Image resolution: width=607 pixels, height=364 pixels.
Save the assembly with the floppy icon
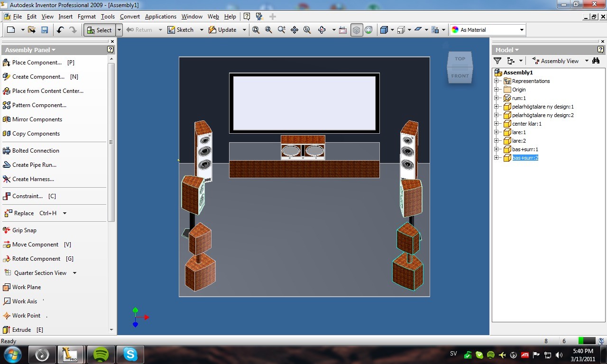45,30
